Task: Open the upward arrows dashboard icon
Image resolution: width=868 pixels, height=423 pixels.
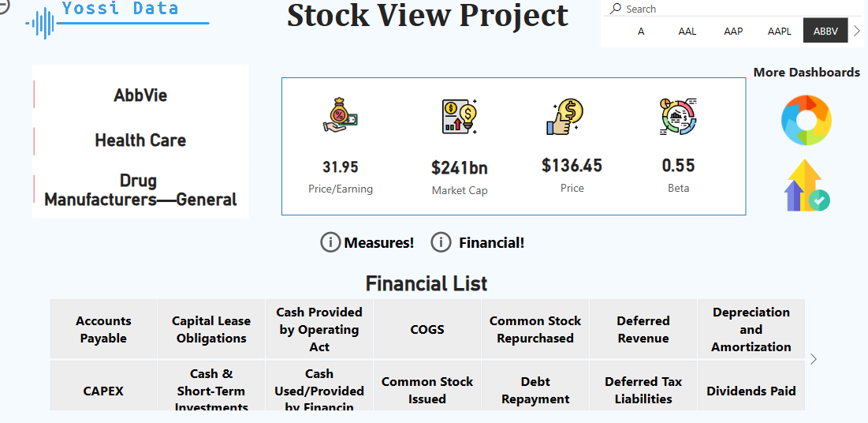Action: coord(806,186)
